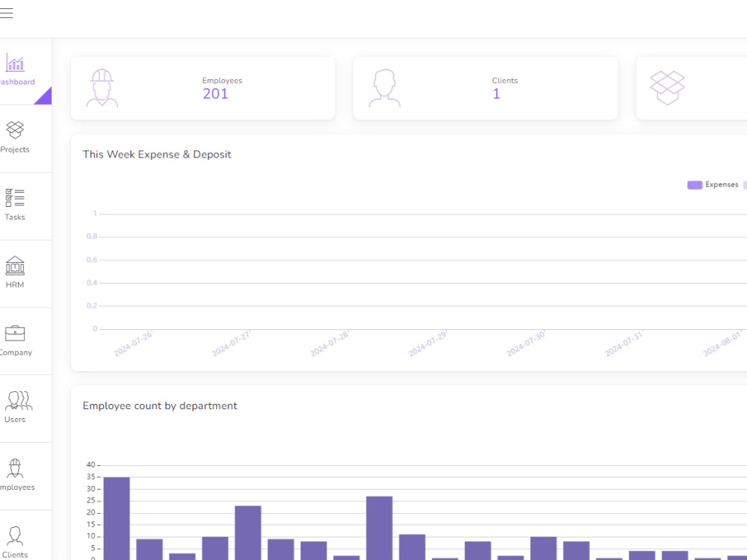This screenshot has width=747, height=560.
Task: Toggle the Expenses legend label
Action: pos(722,184)
